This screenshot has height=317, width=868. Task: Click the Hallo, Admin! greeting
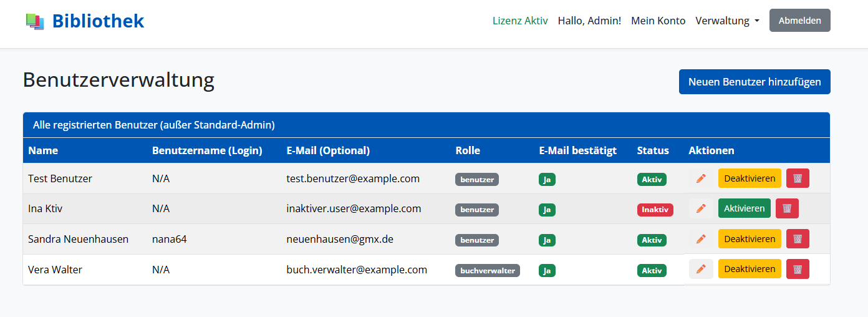click(x=589, y=21)
